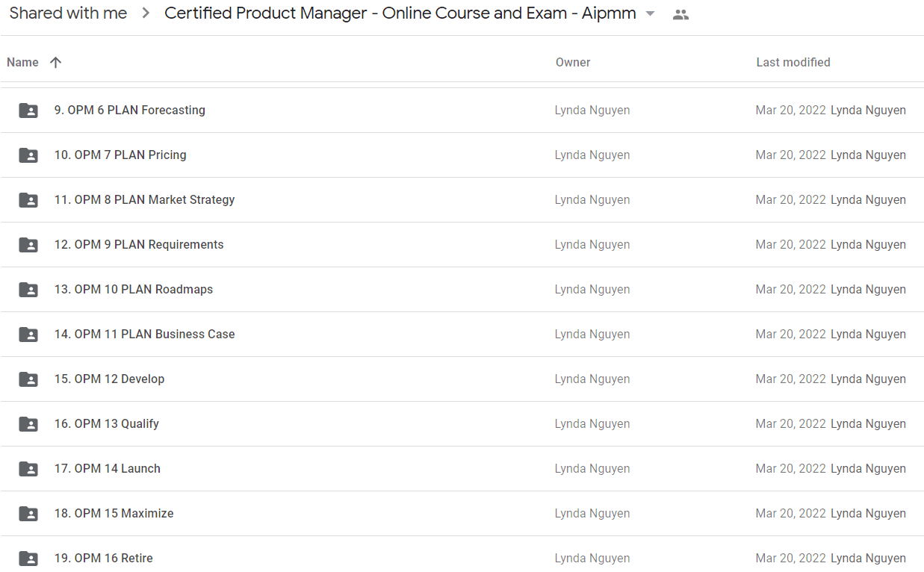This screenshot has height=572, width=924.
Task: Sort the file list by the Name column
Action: tap(22, 63)
